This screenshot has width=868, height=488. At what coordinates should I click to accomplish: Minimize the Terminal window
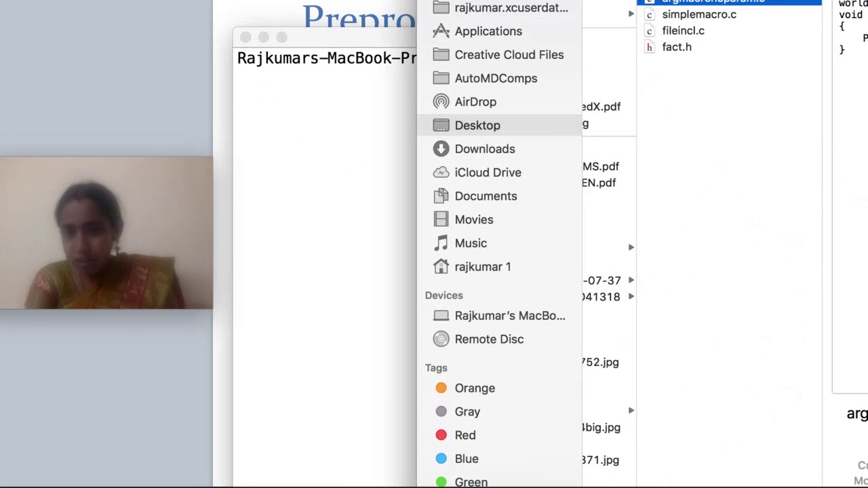(264, 37)
